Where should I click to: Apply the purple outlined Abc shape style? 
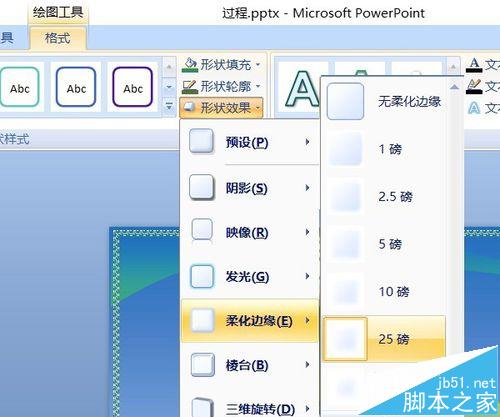click(x=133, y=87)
